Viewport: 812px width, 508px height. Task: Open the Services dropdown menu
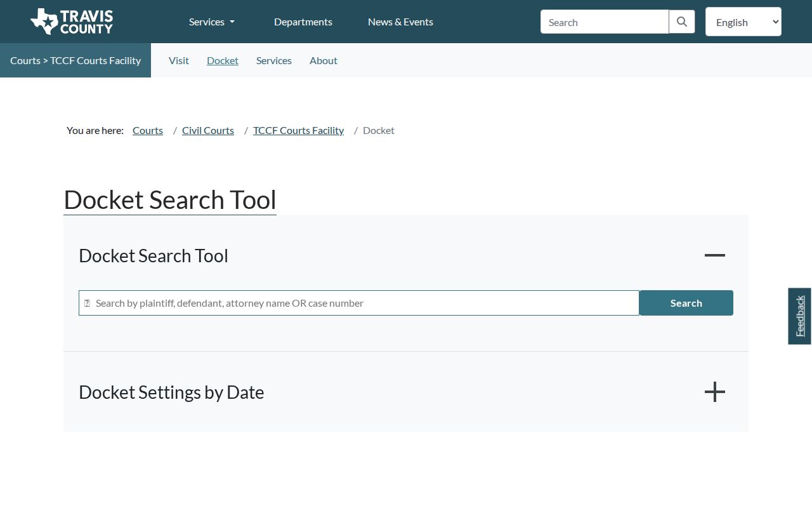[212, 22]
